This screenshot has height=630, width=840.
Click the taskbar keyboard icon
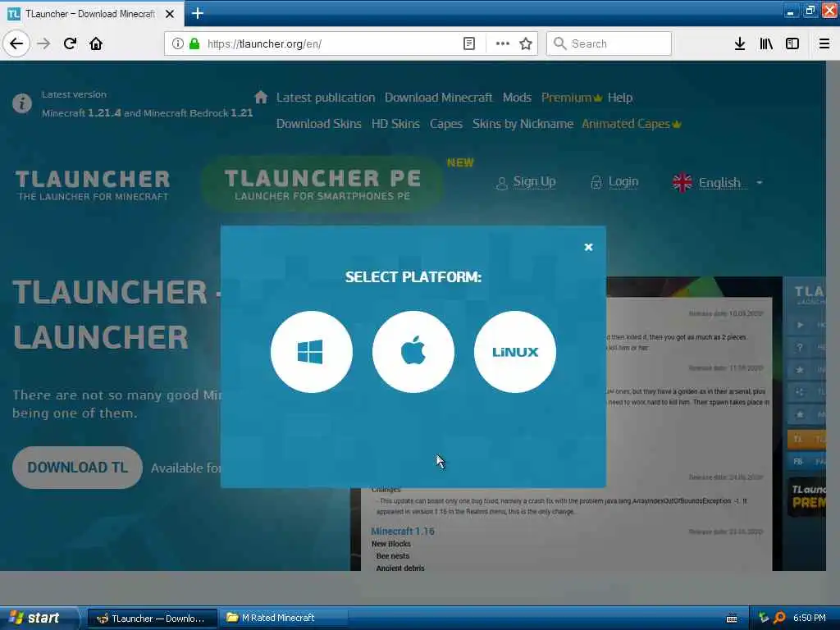[x=732, y=619]
